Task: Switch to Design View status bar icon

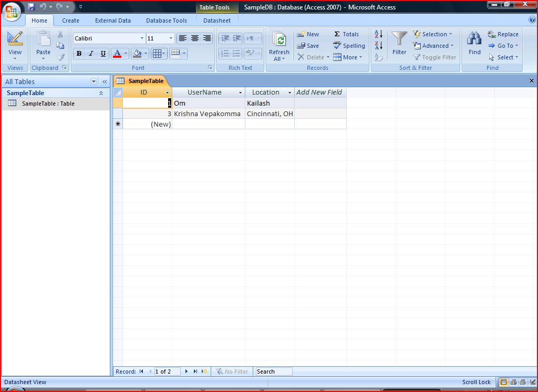Action: (x=532, y=382)
